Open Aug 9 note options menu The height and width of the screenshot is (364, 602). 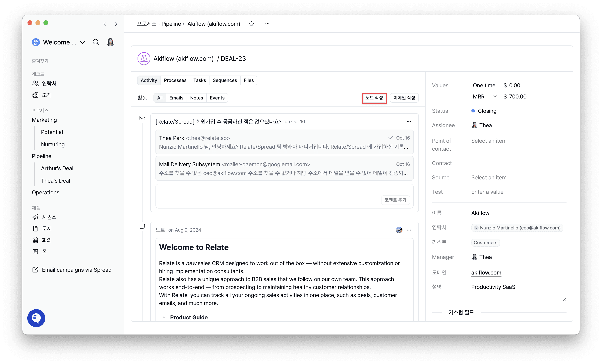click(409, 230)
